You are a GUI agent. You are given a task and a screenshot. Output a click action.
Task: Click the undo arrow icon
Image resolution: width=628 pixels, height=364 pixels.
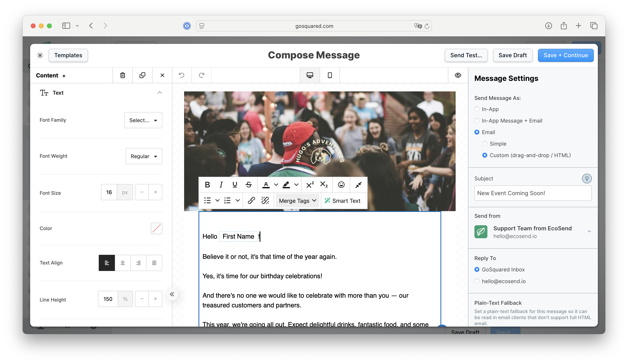(x=182, y=75)
